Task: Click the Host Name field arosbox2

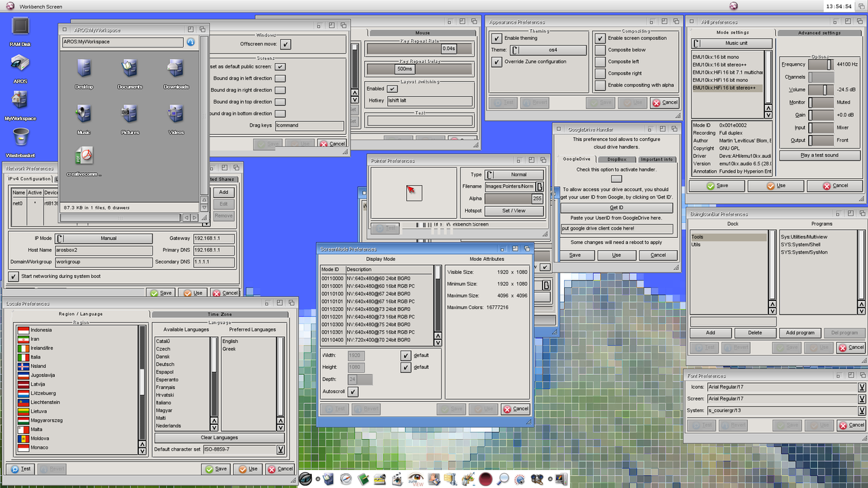Action: (x=104, y=250)
